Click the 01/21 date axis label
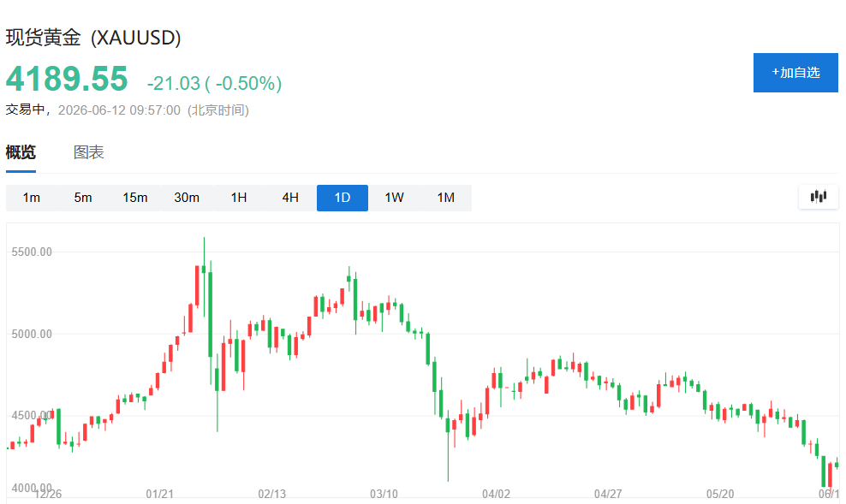846x504 pixels. (x=160, y=494)
